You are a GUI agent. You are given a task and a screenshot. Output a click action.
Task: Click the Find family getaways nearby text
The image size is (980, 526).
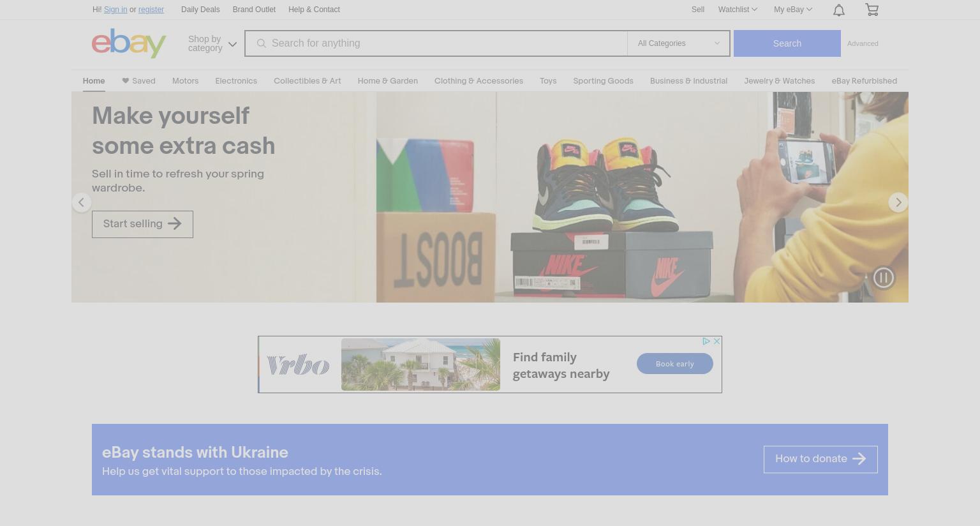tap(561, 365)
